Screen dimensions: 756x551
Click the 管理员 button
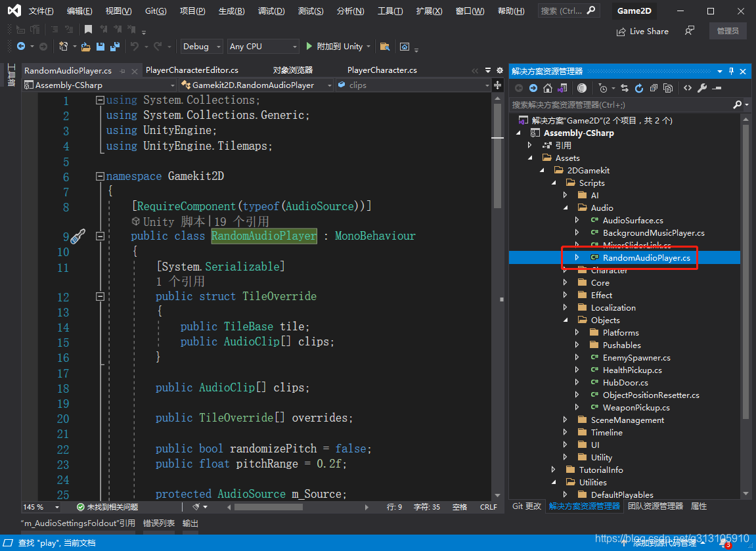[x=728, y=31]
